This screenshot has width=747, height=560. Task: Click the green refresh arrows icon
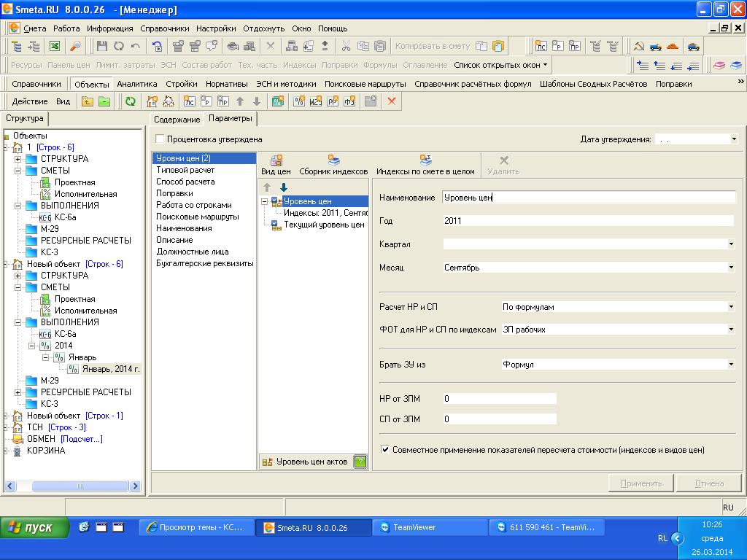130,101
